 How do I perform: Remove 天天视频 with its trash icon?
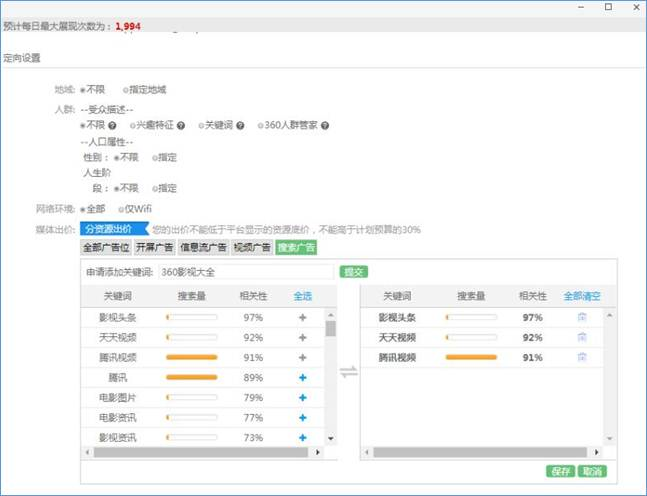tap(582, 337)
